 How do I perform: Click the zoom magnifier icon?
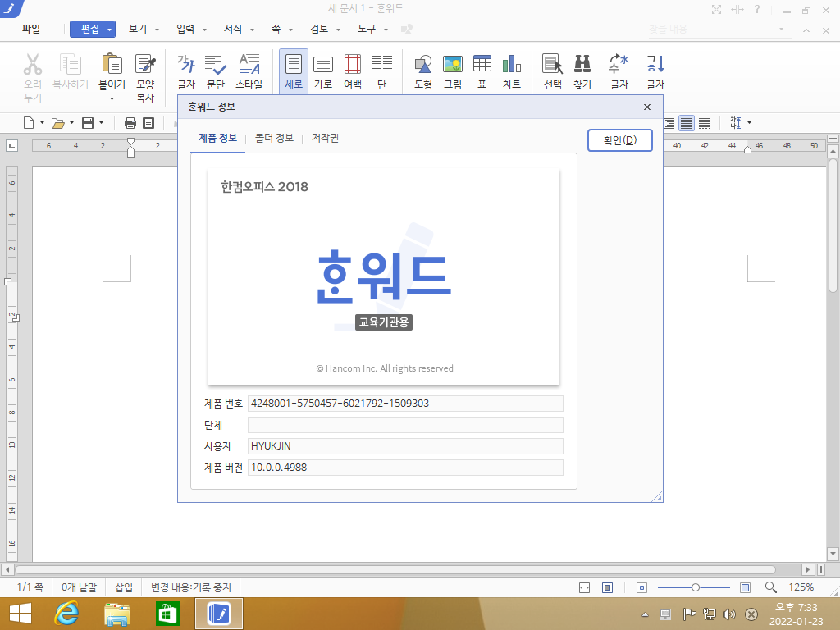(x=771, y=587)
